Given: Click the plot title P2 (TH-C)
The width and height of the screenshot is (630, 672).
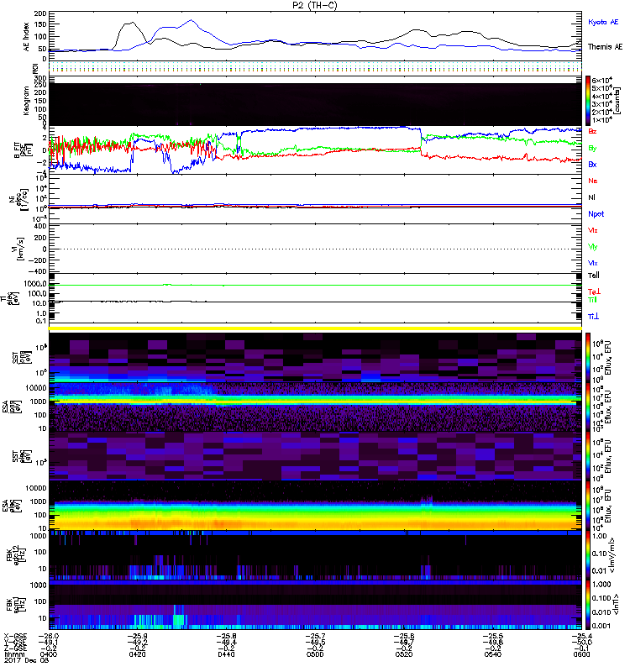Looking at the screenshot, I should click(x=315, y=5).
